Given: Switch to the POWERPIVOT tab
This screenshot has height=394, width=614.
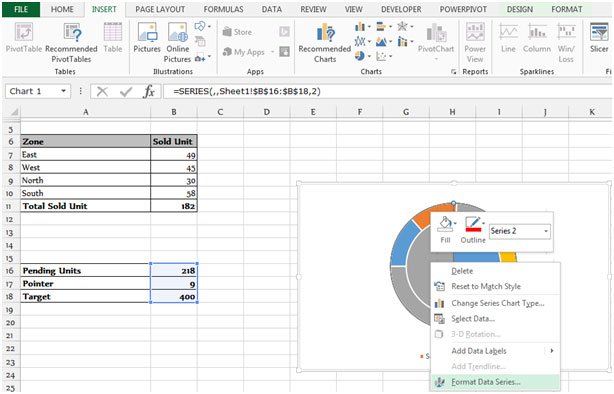Looking at the screenshot, I should tap(463, 9).
